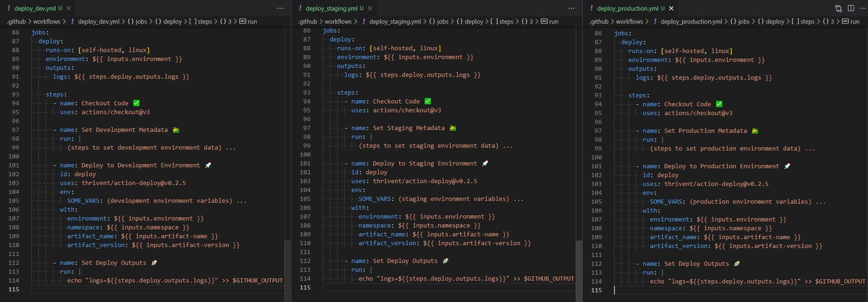Click 'actions/checkout@v3' in deploy_staging.yml
Image resolution: width=868 pixels, height=302 pixels.
tap(407, 110)
